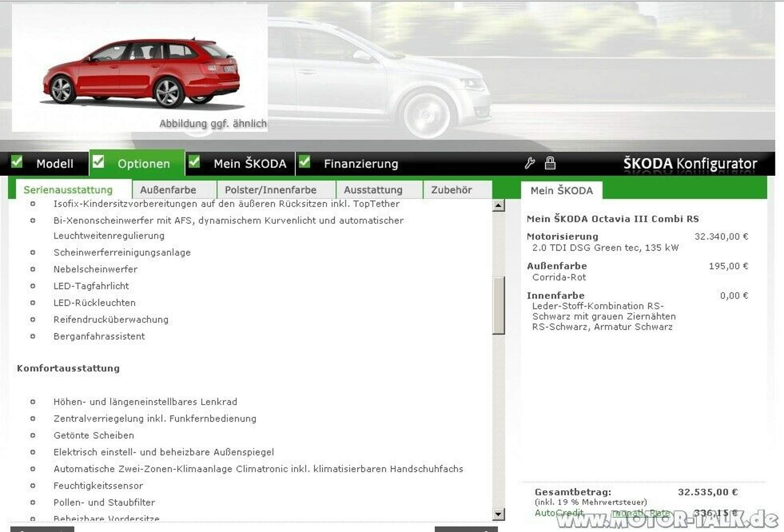784x532 pixels.
Task: Click Höhen- und längeneinstellbares Lenkrad item
Action: (x=145, y=402)
